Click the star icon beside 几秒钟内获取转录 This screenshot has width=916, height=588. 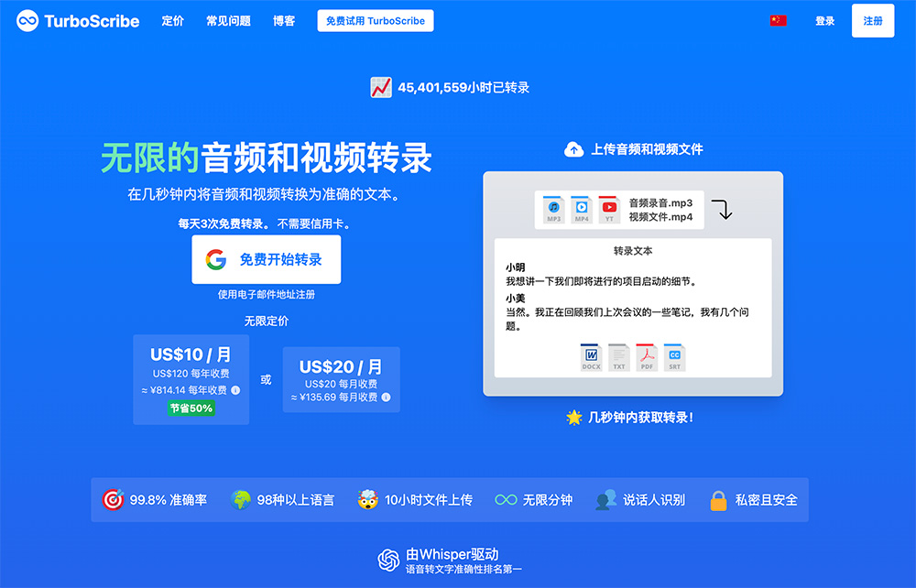(574, 418)
